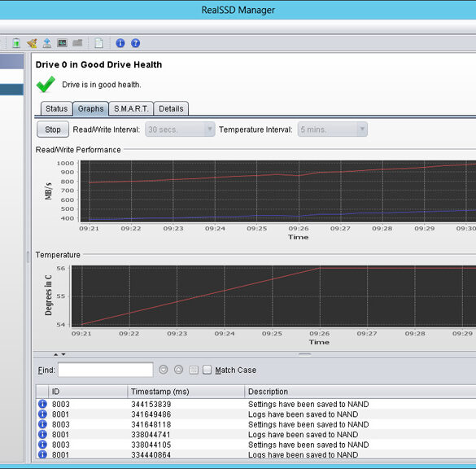
Task: Select timestamp cell 344153839
Action: pos(151,405)
